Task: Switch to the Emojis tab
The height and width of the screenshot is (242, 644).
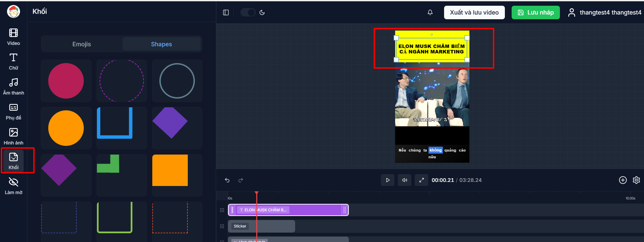Action: click(x=81, y=44)
